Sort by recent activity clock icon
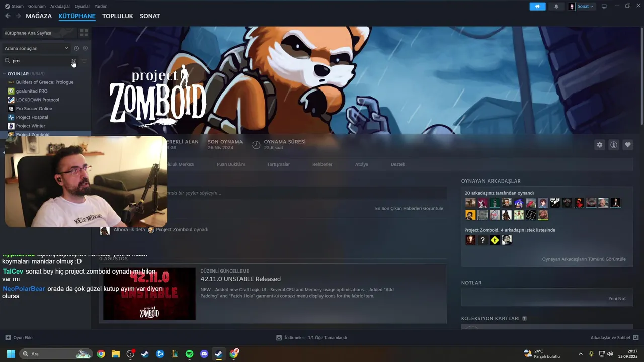This screenshot has height=362, width=644. (x=76, y=48)
